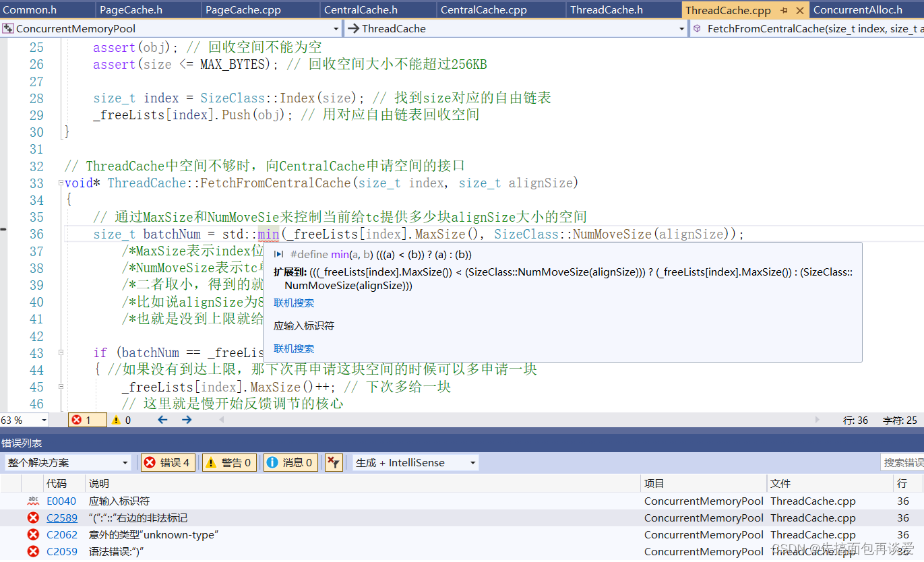The width and height of the screenshot is (924, 562).
Task: Sort by 文件 column header
Action: coord(830,484)
